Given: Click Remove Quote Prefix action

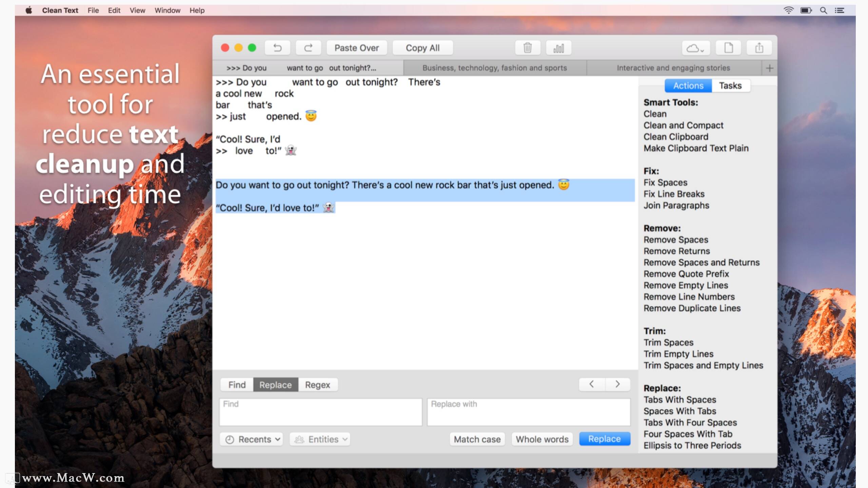Looking at the screenshot, I should (x=686, y=274).
